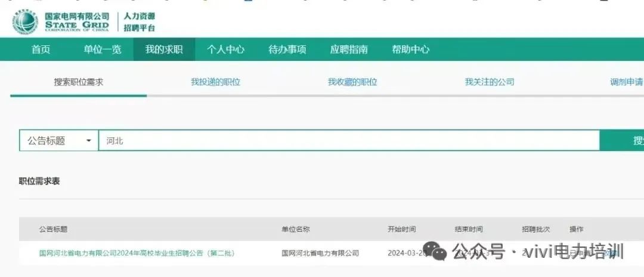Viewport: 644px width, 277px height.
Task: Open 个人中心 from the nav bar
Action: [x=225, y=50]
